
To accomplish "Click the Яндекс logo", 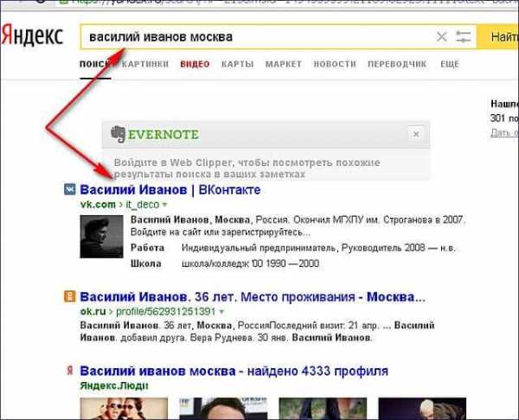I will coord(32,35).
